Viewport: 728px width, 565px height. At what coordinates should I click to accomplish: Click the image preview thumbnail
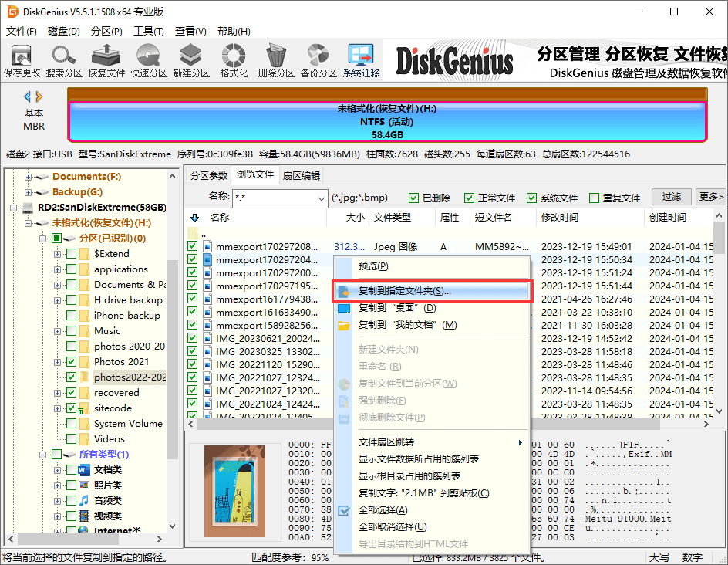[235, 491]
